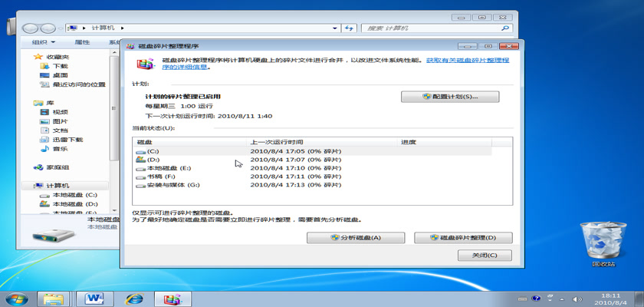Click the Disk Defragmenter taskbar icon
The image size is (644, 307).
click(175, 297)
